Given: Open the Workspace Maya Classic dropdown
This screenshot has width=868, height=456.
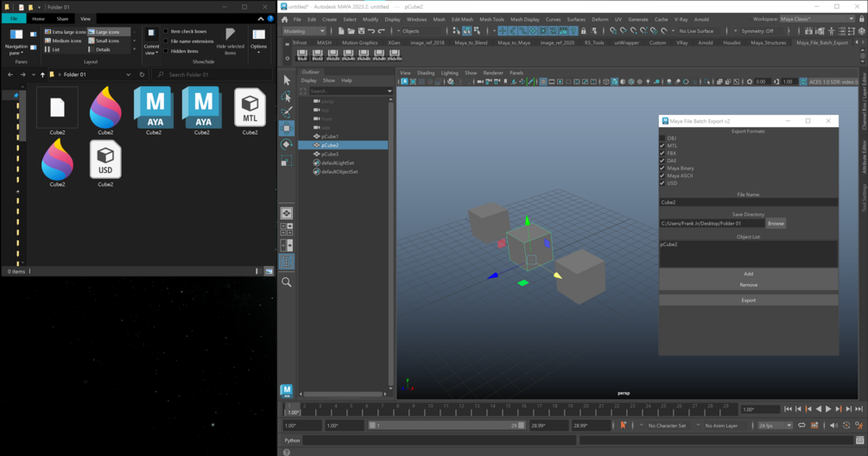Looking at the screenshot, I should pyautogui.click(x=817, y=19).
